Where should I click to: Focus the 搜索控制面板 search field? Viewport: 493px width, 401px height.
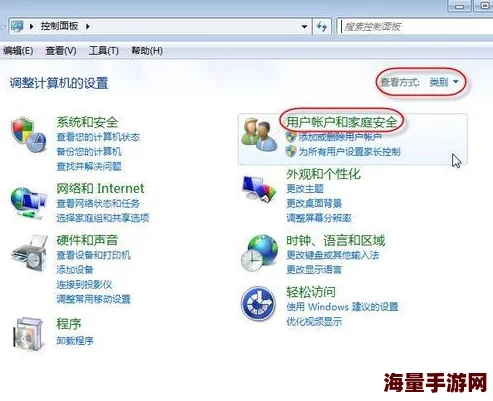pos(415,26)
